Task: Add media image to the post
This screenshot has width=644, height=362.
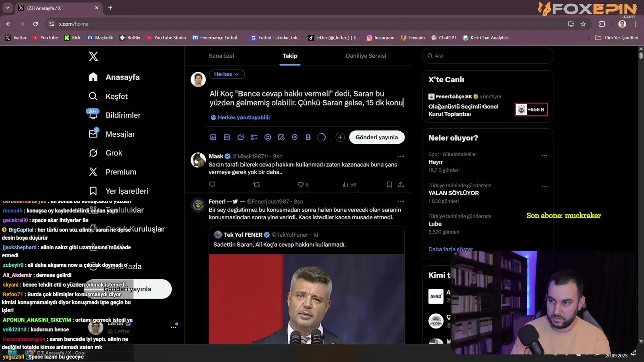Action: click(x=213, y=137)
